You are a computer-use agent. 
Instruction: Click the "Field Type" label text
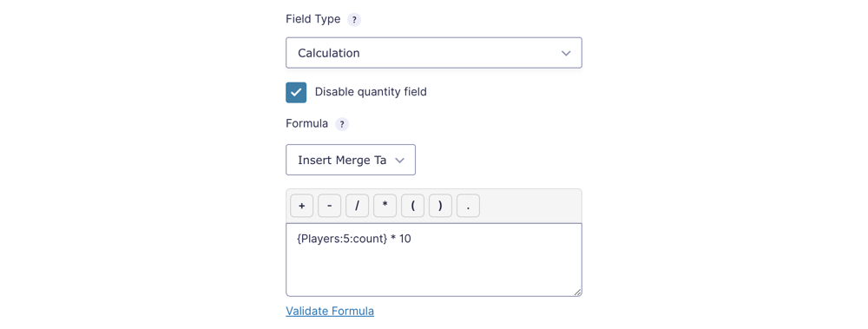312,19
